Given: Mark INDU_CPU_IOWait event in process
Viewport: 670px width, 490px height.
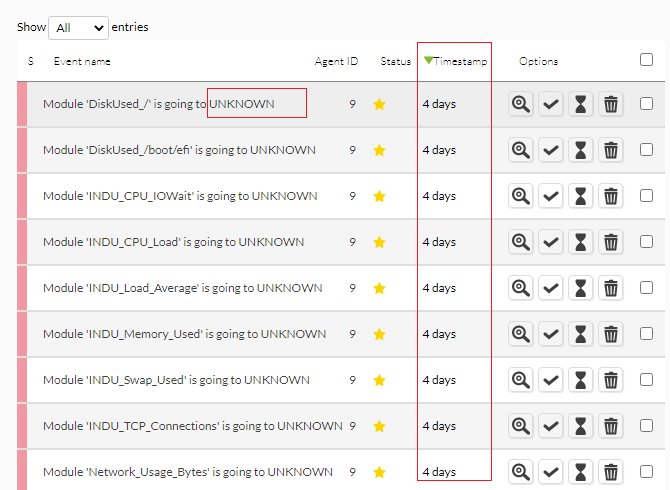Looking at the screenshot, I should [580, 196].
